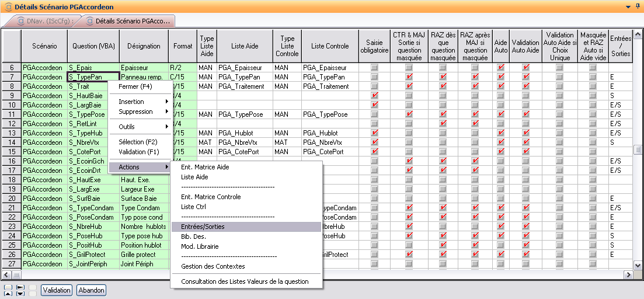Image resolution: width=644 pixels, height=299 pixels.
Task: Click the Grille protect designation cell
Action: pyautogui.click(x=144, y=255)
